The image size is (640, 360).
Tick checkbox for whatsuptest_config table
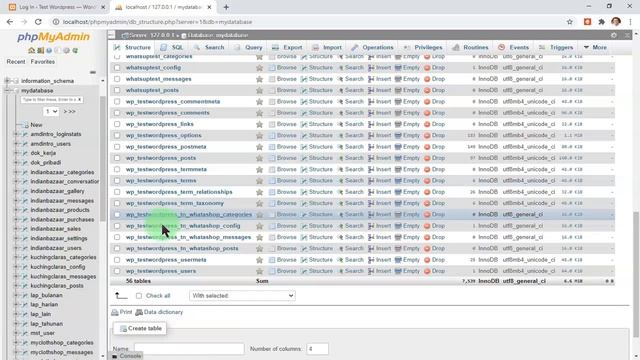pyautogui.click(x=117, y=68)
